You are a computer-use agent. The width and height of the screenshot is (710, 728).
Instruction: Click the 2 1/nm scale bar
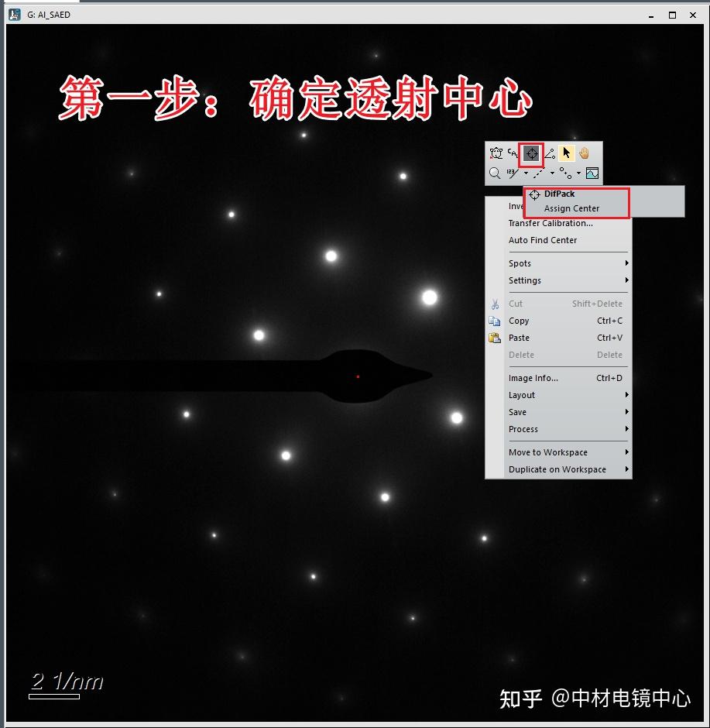(x=54, y=695)
